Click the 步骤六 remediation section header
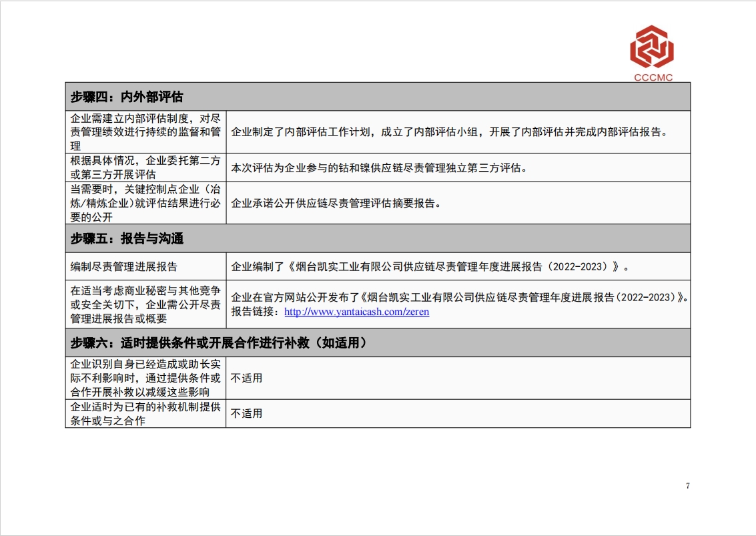The image size is (756, 536). point(219,343)
